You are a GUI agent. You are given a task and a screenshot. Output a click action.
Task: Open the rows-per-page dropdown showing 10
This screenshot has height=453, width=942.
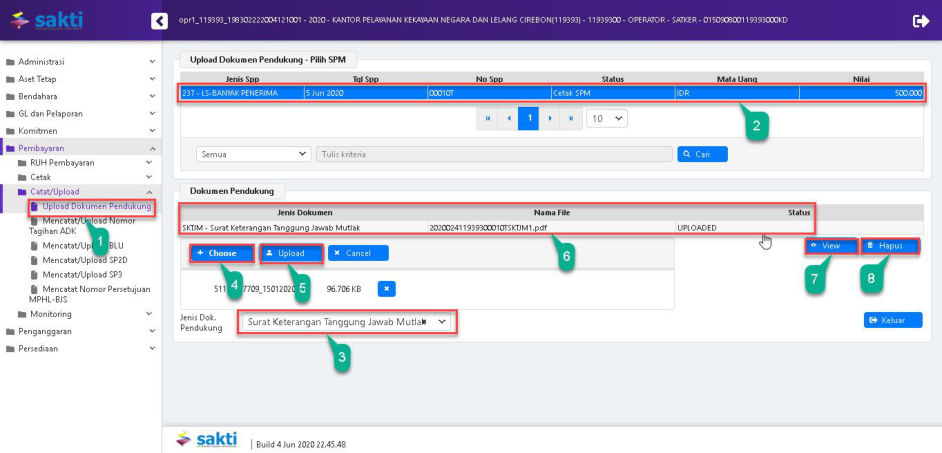click(x=606, y=118)
